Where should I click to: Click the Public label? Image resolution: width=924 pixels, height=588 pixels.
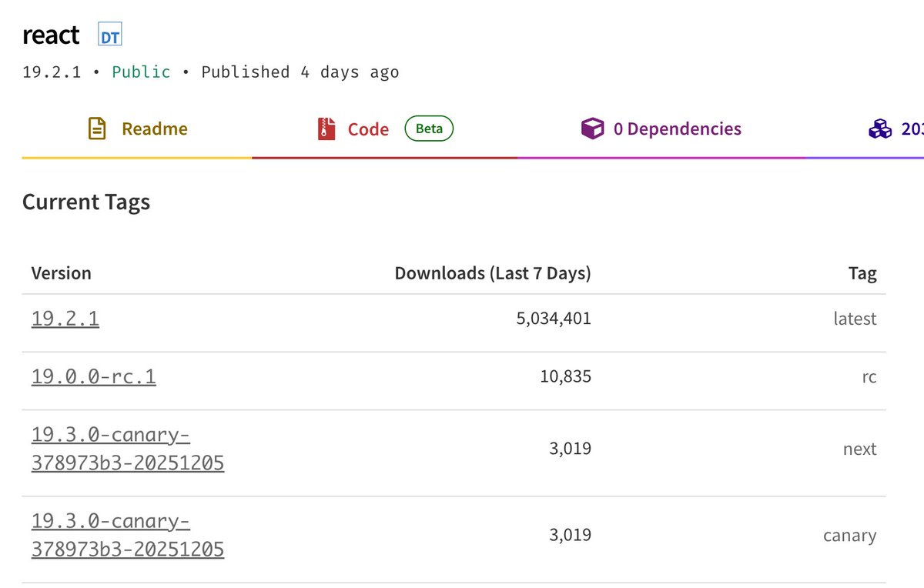click(x=142, y=72)
